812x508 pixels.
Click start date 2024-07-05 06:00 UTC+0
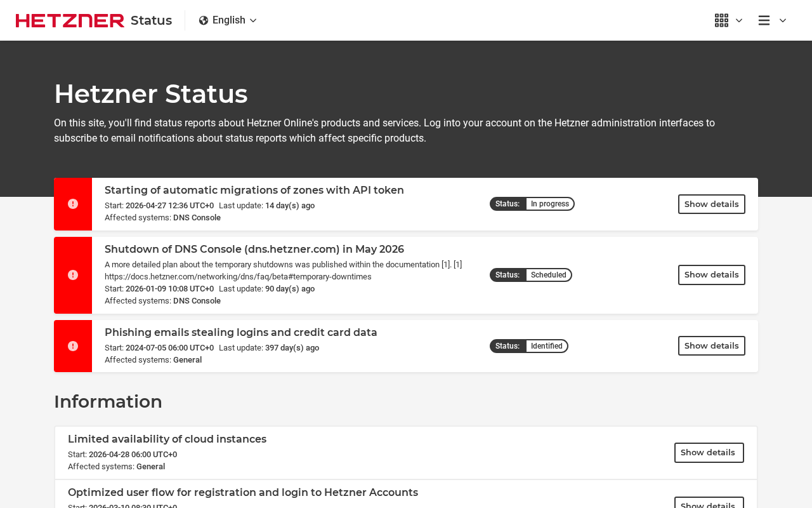(169, 348)
